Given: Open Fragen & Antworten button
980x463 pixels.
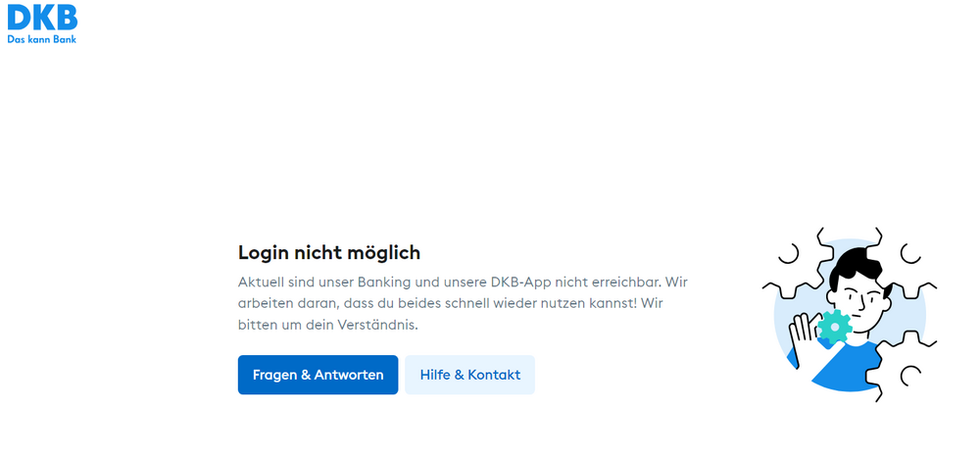Looking at the screenshot, I should pos(318,375).
